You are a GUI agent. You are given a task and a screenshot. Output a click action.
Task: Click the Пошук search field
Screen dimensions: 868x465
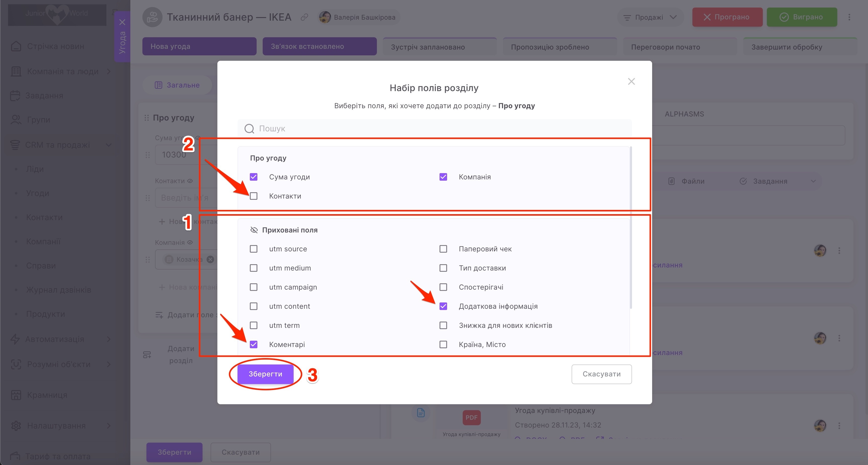(x=438, y=129)
